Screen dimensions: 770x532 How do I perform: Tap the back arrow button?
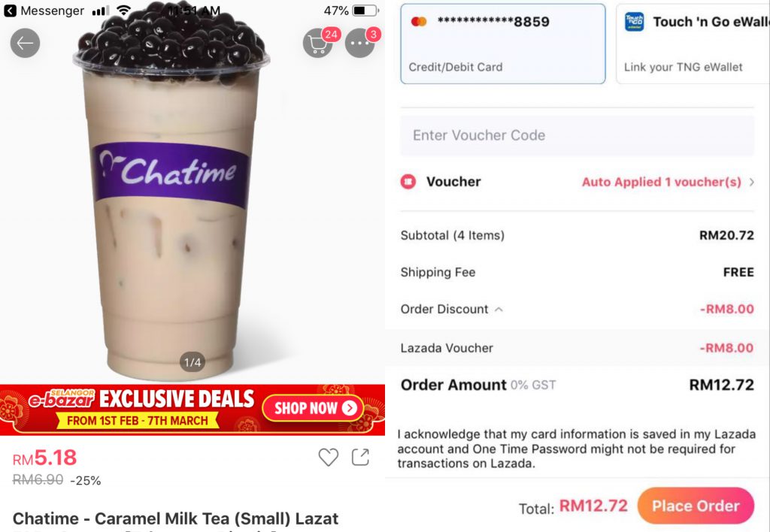tap(25, 43)
